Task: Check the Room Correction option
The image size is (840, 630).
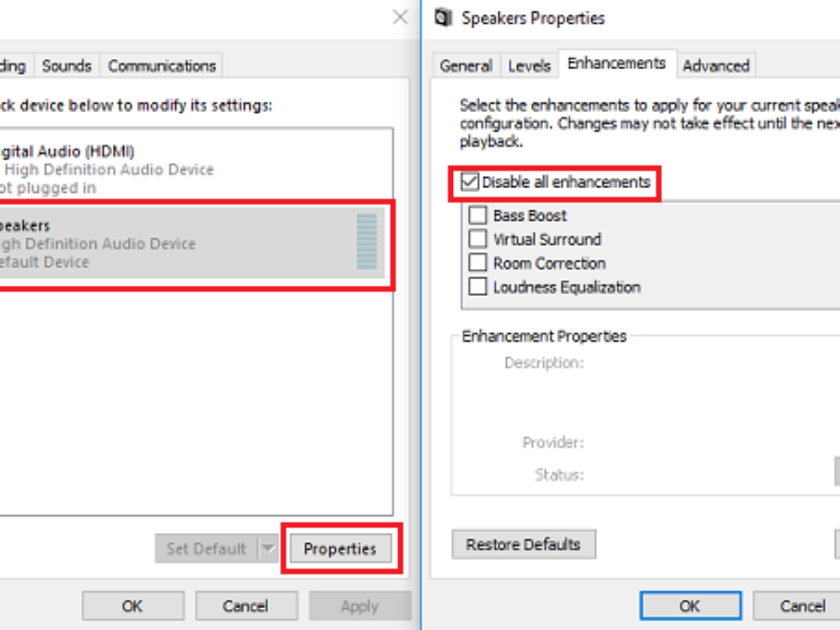Action: pyautogui.click(x=478, y=263)
